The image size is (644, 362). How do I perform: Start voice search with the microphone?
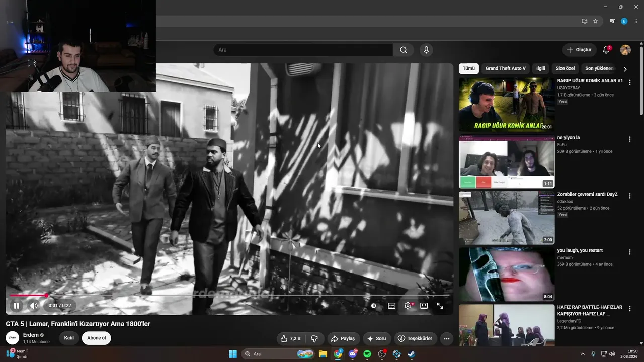[x=426, y=50]
